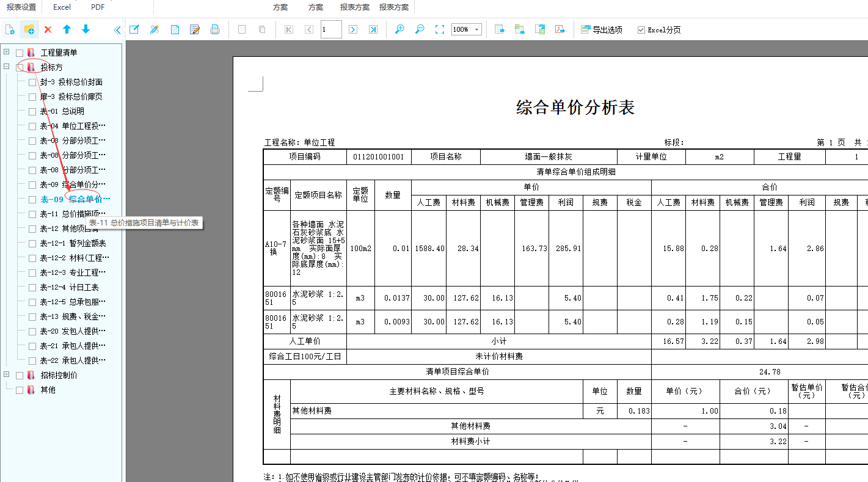Click the 材料费小计 row label
Viewport: 868px width, 482px height.
470,441
